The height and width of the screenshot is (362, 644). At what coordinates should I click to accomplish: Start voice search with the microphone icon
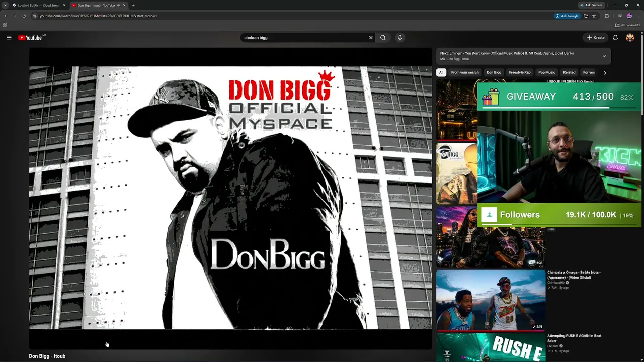(x=400, y=38)
